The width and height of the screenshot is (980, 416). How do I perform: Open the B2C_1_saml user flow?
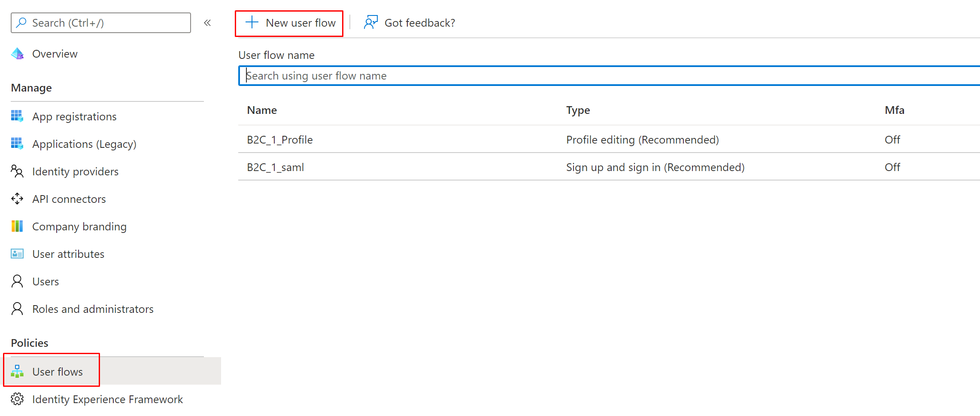[276, 167]
